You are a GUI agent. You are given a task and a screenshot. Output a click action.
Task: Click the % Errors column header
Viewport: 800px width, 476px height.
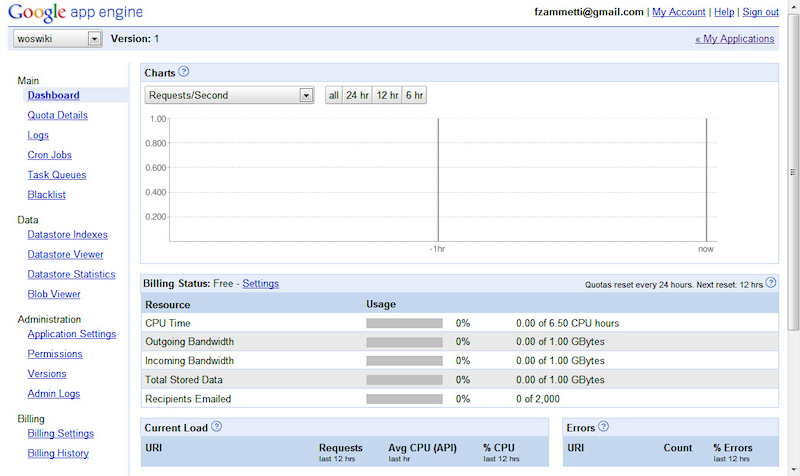733,448
